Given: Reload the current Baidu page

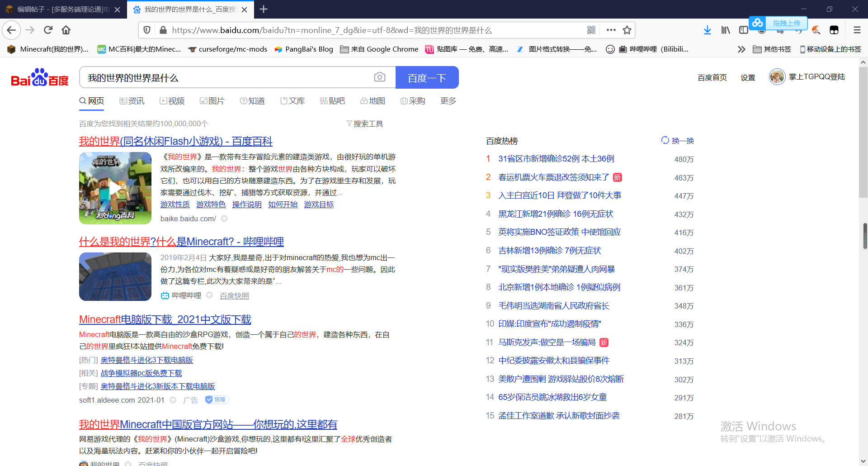Looking at the screenshot, I should click(x=48, y=30).
